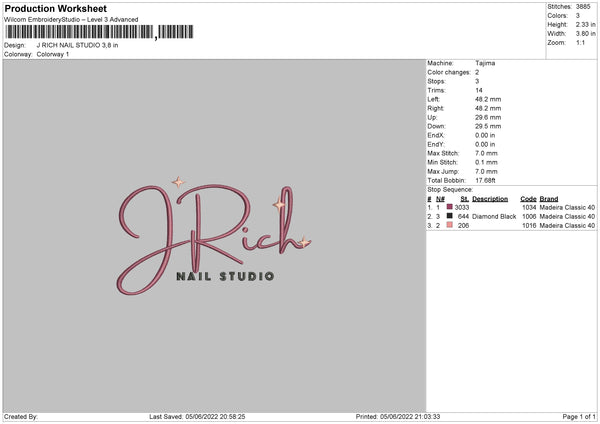Click the Stop Sequence heading
The width and height of the screenshot is (600, 424).
[450, 190]
